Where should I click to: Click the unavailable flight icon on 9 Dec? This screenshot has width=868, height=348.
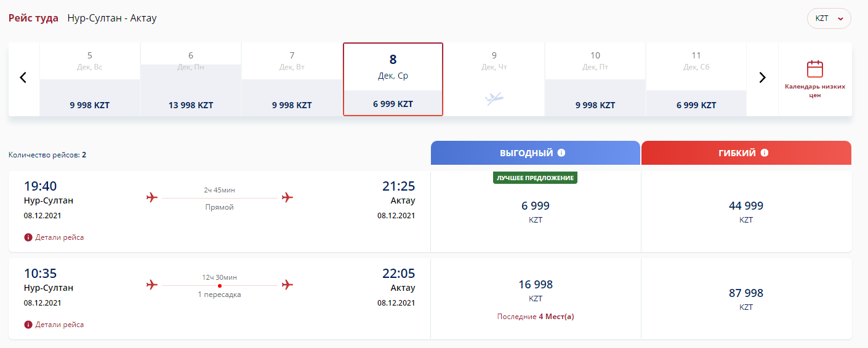coord(494,98)
